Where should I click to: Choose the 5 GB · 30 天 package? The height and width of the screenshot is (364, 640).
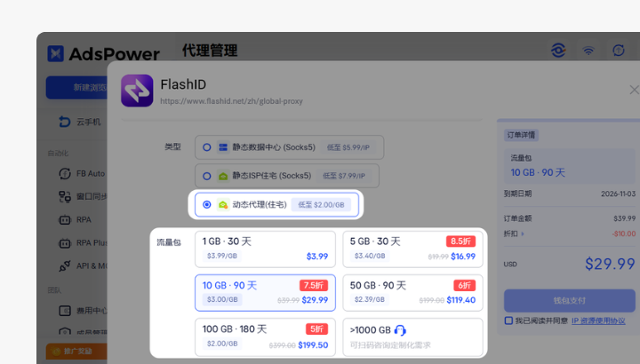click(x=412, y=249)
